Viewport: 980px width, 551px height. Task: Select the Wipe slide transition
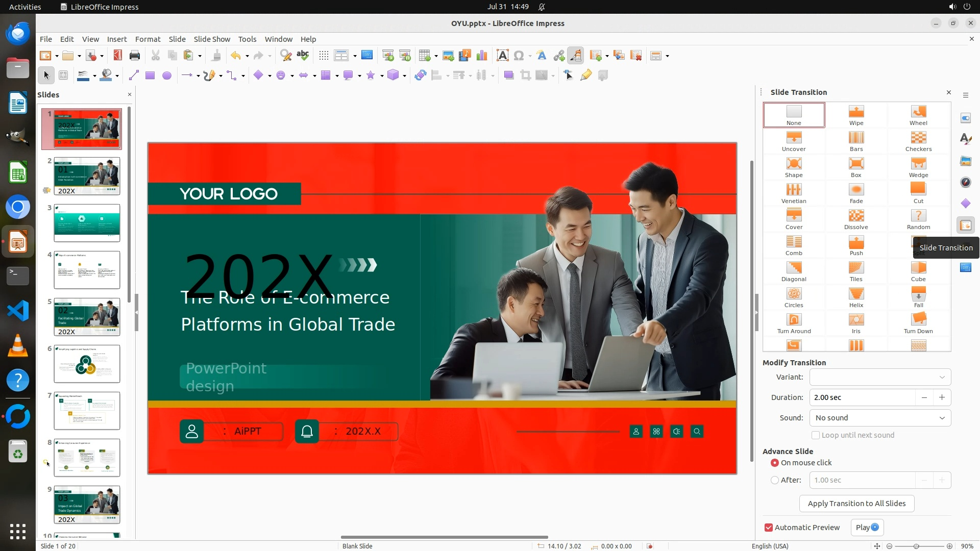coord(856,115)
